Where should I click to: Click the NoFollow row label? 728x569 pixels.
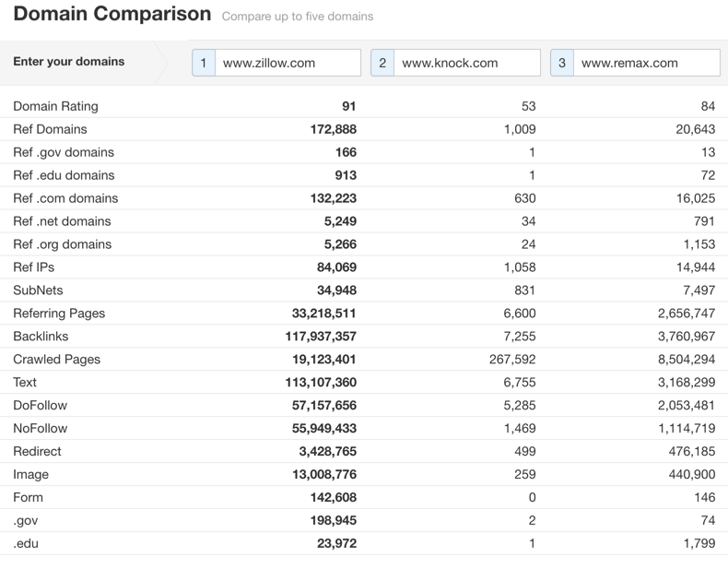click(x=41, y=428)
